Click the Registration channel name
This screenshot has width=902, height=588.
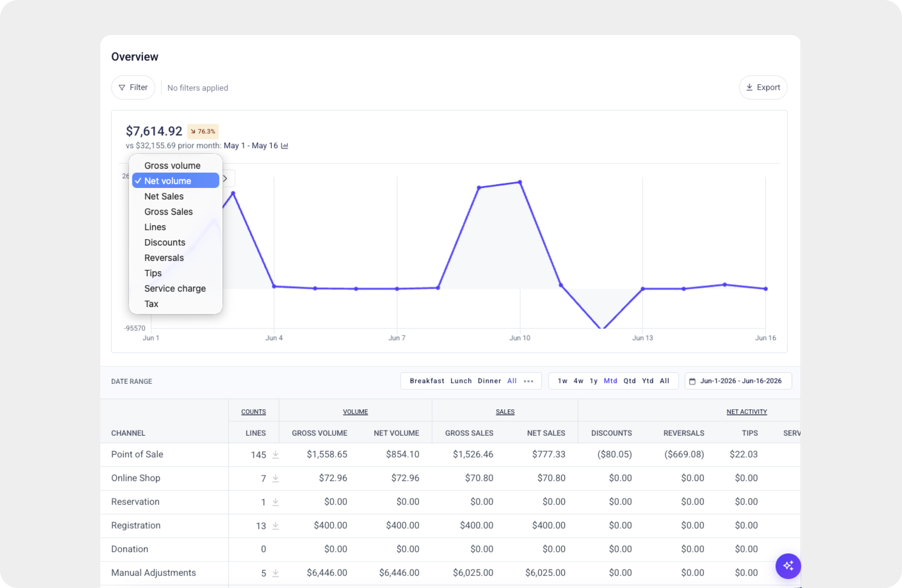pos(136,526)
